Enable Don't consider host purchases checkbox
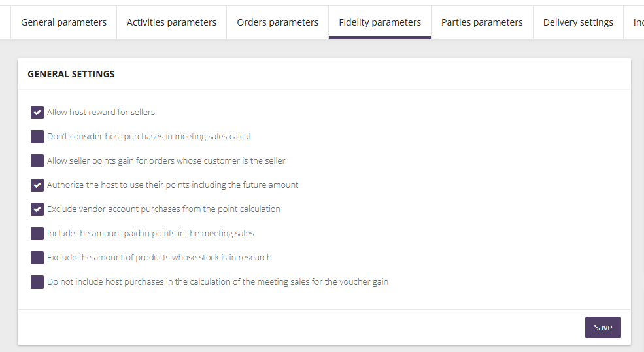The height and width of the screenshot is (352, 644). 37,137
